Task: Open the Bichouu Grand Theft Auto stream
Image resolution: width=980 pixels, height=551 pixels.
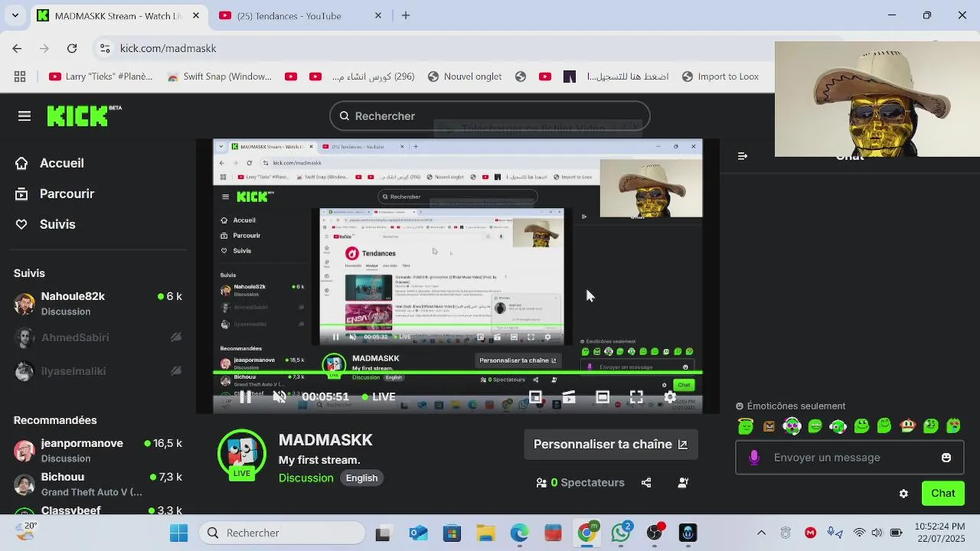Action: pyautogui.click(x=98, y=484)
